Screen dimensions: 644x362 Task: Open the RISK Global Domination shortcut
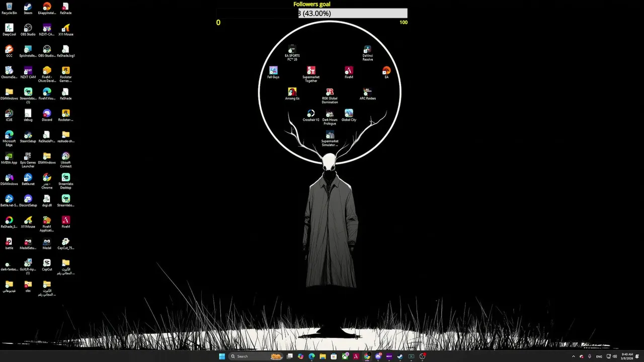coord(330,96)
